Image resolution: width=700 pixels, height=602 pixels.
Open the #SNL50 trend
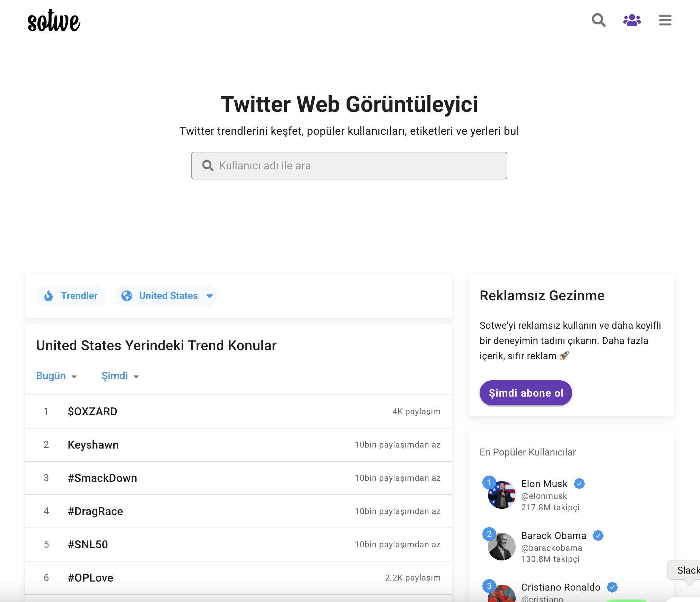pyautogui.click(x=238, y=545)
